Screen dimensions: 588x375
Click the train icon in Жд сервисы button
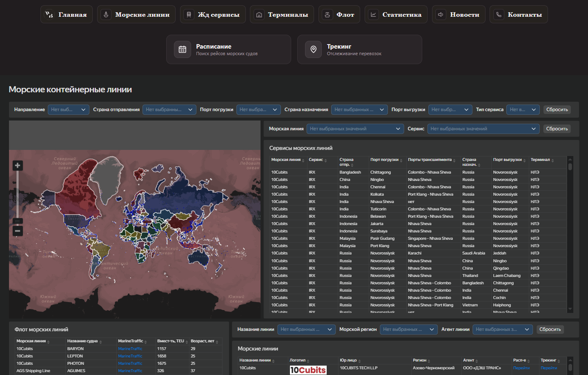tap(189, 15)
